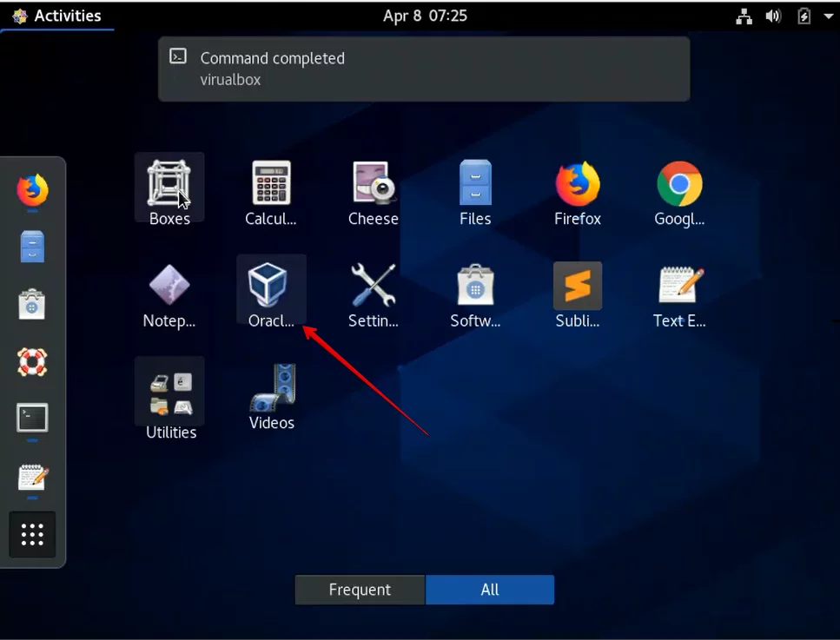
Task: Click Firefox in the dock
Action: tap(32, 190)
